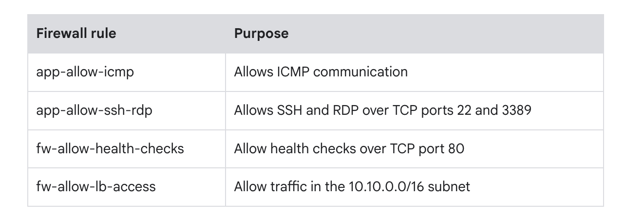Click the word communication in first row

pyautogui.click(x=360, y=72)
